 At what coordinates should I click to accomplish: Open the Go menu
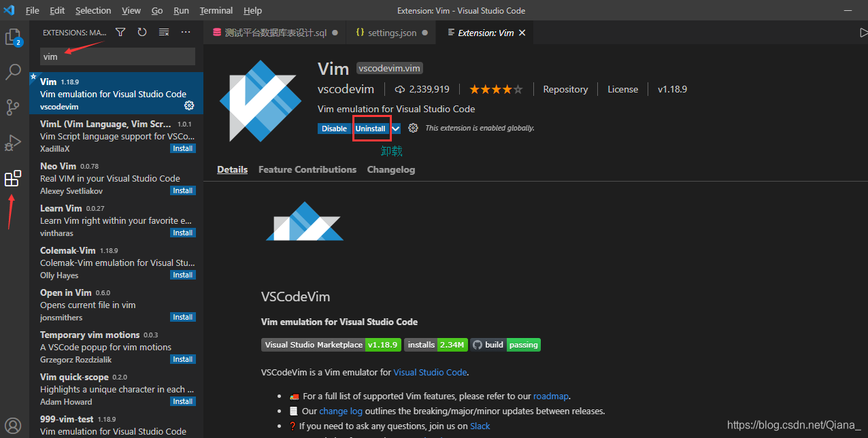tap(157, 11)
